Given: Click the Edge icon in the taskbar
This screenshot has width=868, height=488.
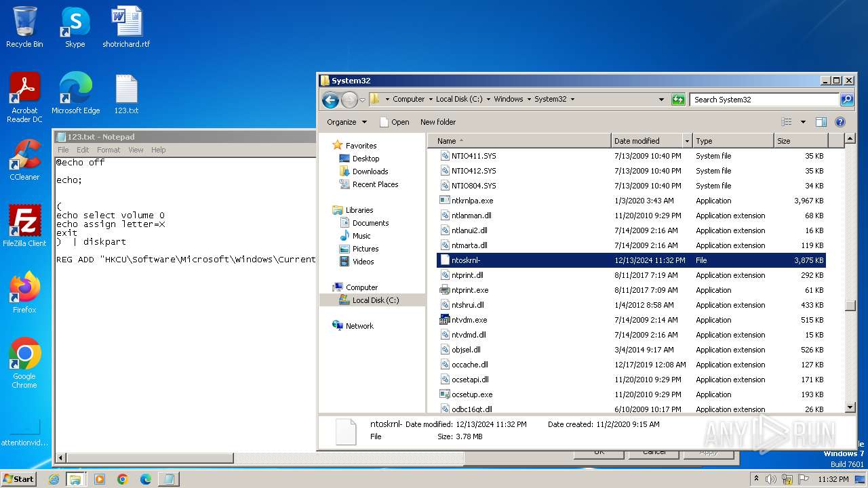Looking at the screenshot, I should tap(146, 479).
